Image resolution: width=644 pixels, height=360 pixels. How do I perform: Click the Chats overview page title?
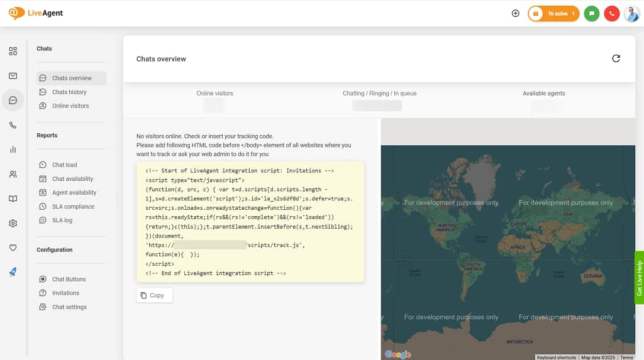coord(161,58)
